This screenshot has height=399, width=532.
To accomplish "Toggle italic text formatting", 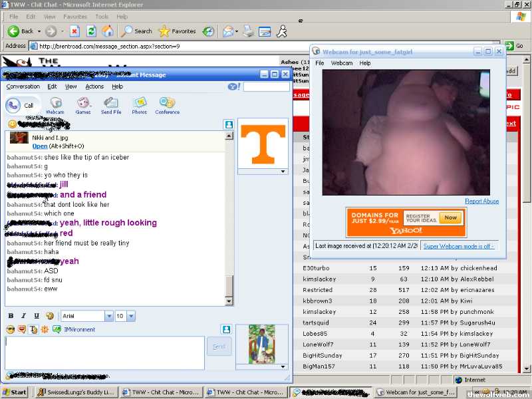I will 24,316.
